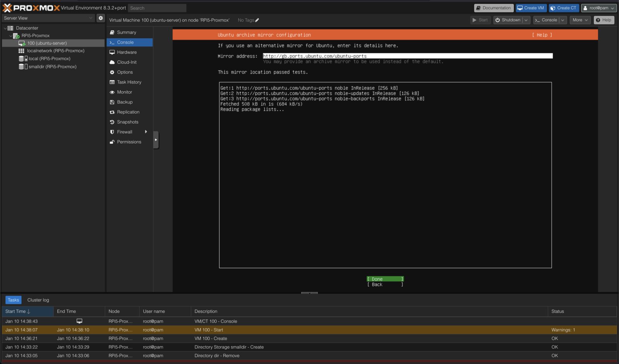Click the Console button in toolbar
Image resolution: width=619 pixels, height=364 pixels.
[x=546, y=20]
